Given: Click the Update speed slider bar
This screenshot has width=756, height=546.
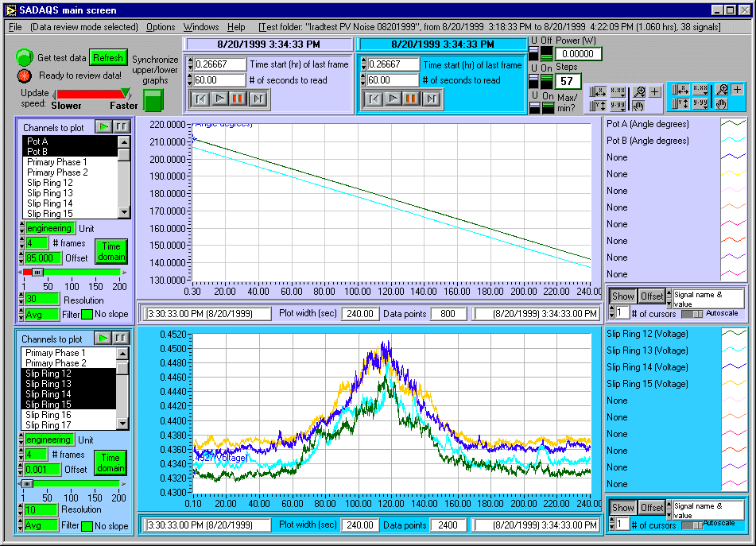Looking at the screenshot, I should click(86, 93).
